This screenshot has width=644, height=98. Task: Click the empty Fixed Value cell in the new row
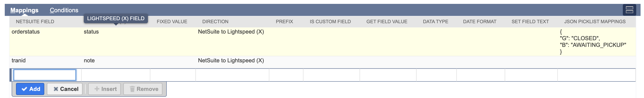173,75
